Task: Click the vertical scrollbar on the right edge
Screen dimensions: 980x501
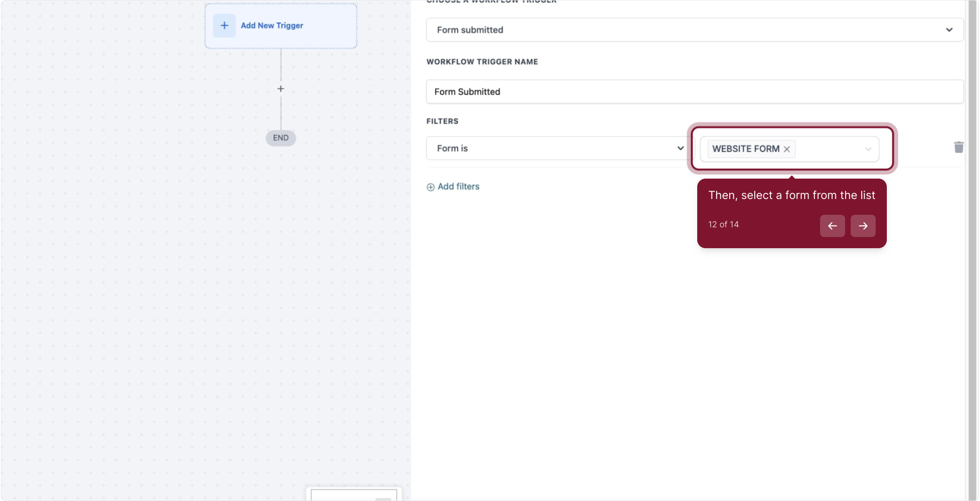Action: tap(973, 250)
